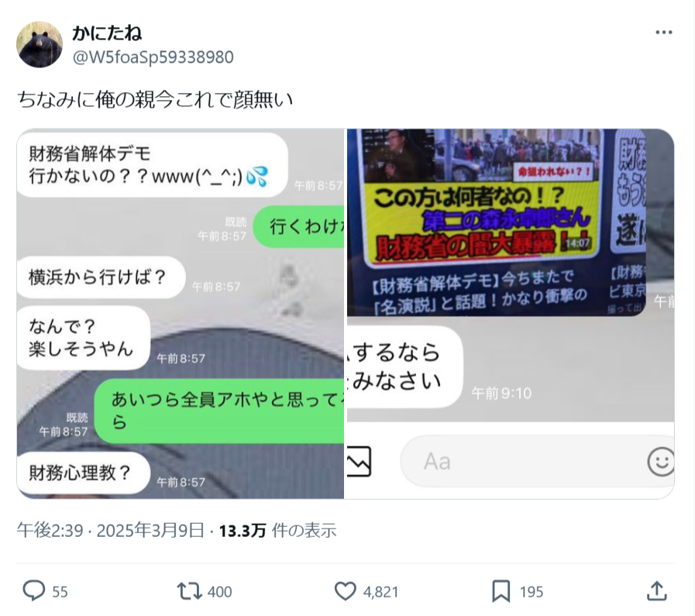
Task: Click the Aa message input field
Action: pyautogui.click(x=523, y=461)
